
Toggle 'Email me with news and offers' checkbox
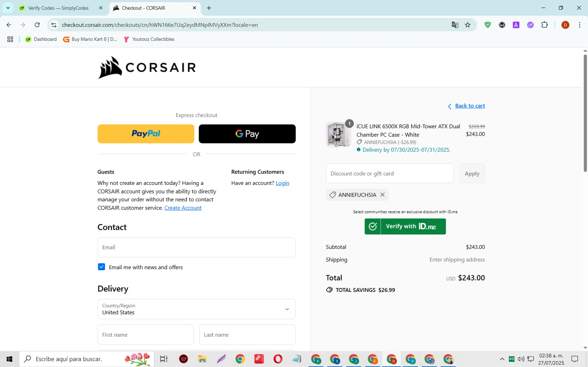click(x=102, y=267)
